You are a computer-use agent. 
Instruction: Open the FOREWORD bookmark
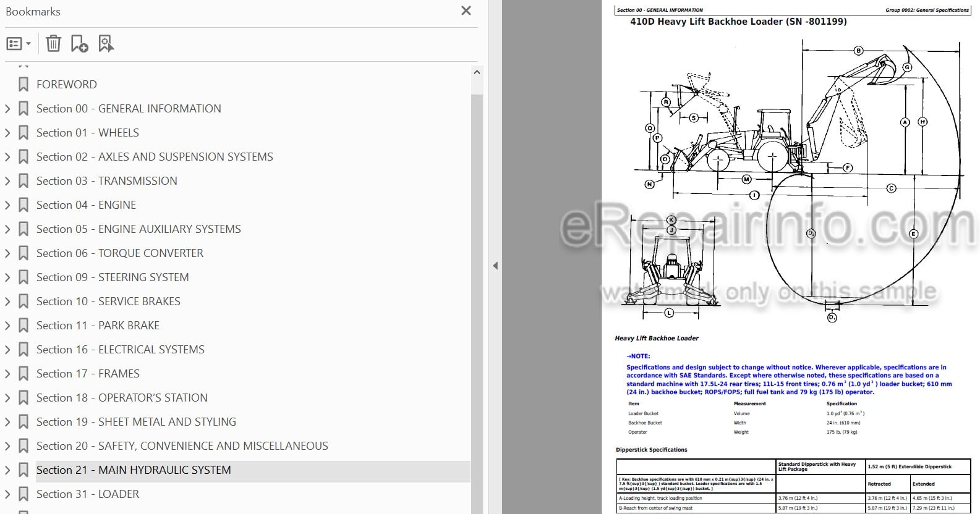pyautogui.click(x=67, y=85)
